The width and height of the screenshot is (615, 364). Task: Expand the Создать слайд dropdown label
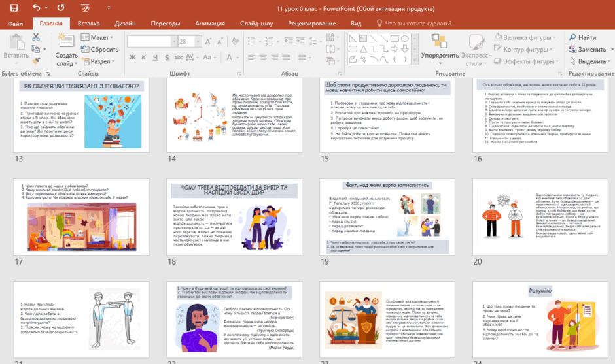(x=66, y=59)
